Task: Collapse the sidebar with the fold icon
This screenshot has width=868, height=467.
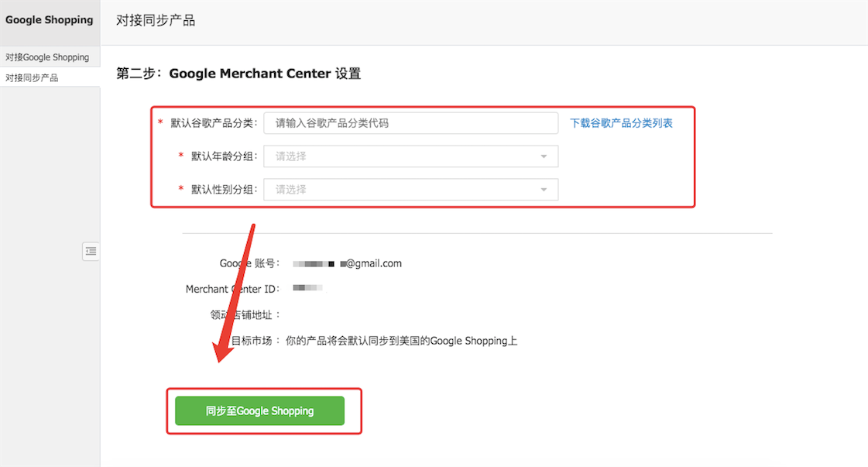Action: click(x=91, y=251)
